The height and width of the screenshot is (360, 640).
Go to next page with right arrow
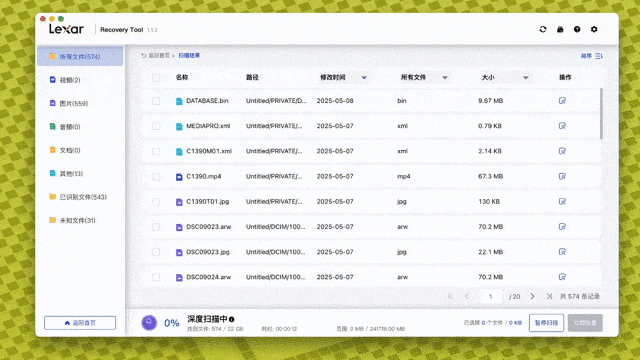pos(532,296)
